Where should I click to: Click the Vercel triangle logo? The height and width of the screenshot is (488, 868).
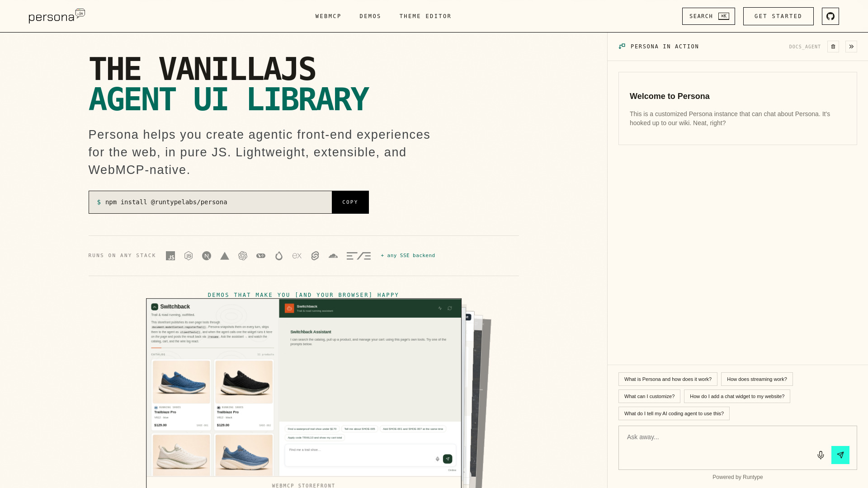point(225,256)
